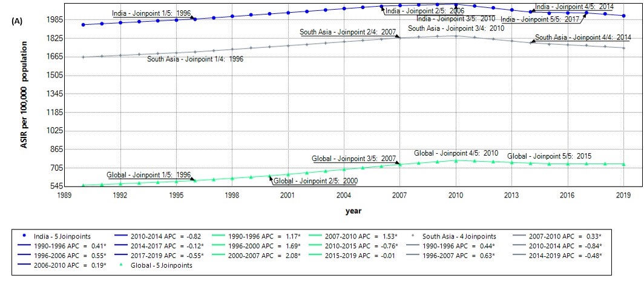Click the y-axis tick label '1505'
The height and width of the screenshot is (284, 644).
coord(54,75)
